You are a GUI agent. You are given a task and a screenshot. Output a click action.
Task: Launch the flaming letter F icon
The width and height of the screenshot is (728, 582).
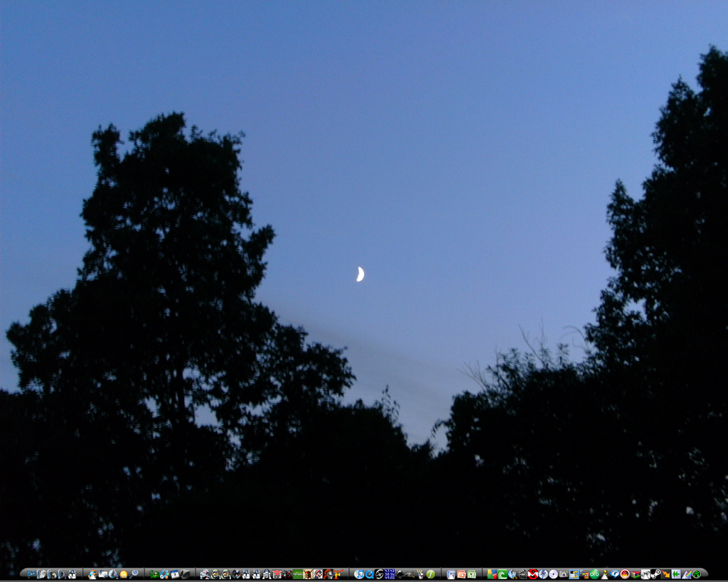pyautogui.click(x=338, y=575)
